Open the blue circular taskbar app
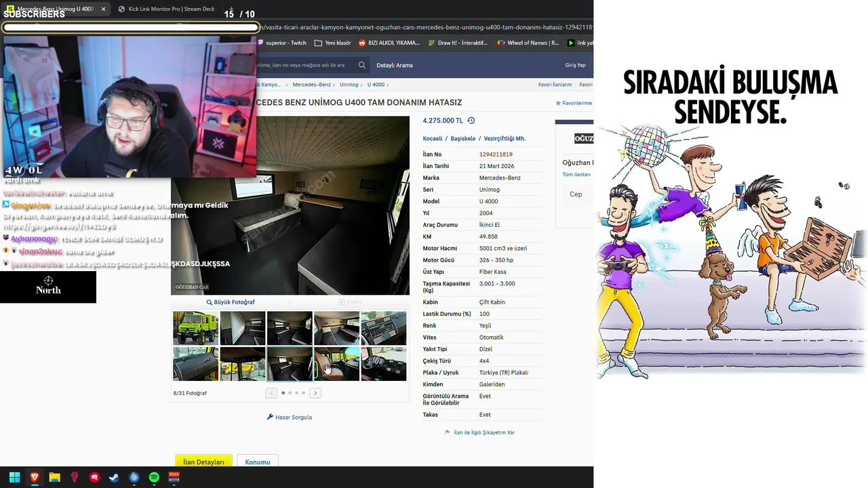 [x=134, y=477]
